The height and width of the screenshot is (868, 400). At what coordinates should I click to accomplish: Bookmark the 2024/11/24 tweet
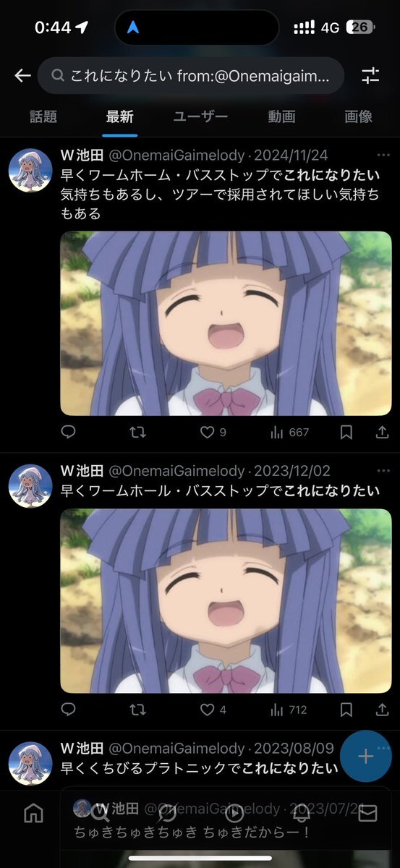(346, 432)
